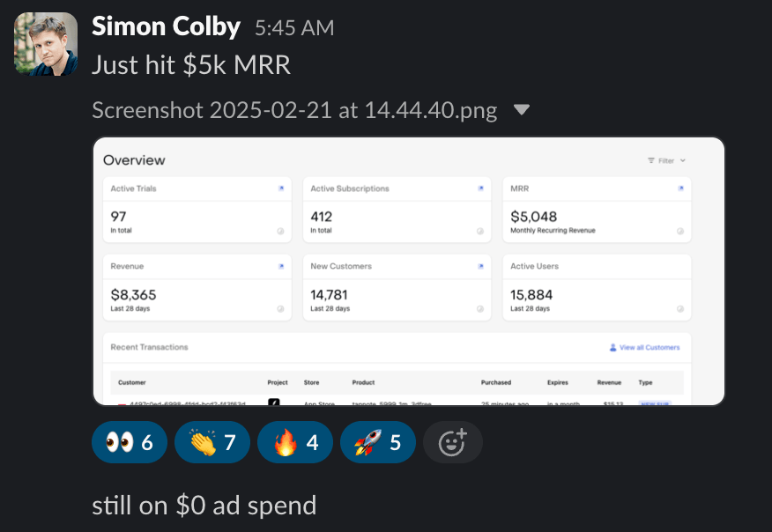Click the Revenue card arrow icon
The width and height of the screenshot is (772, 532).
(x=281, y=266)
